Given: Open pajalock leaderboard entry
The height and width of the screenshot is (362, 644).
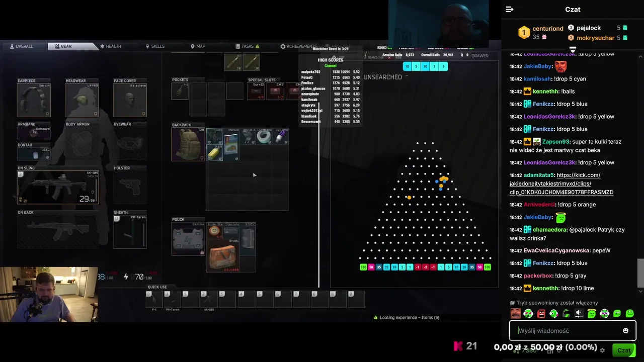Looking at the screenshot, I should point(597,28).
